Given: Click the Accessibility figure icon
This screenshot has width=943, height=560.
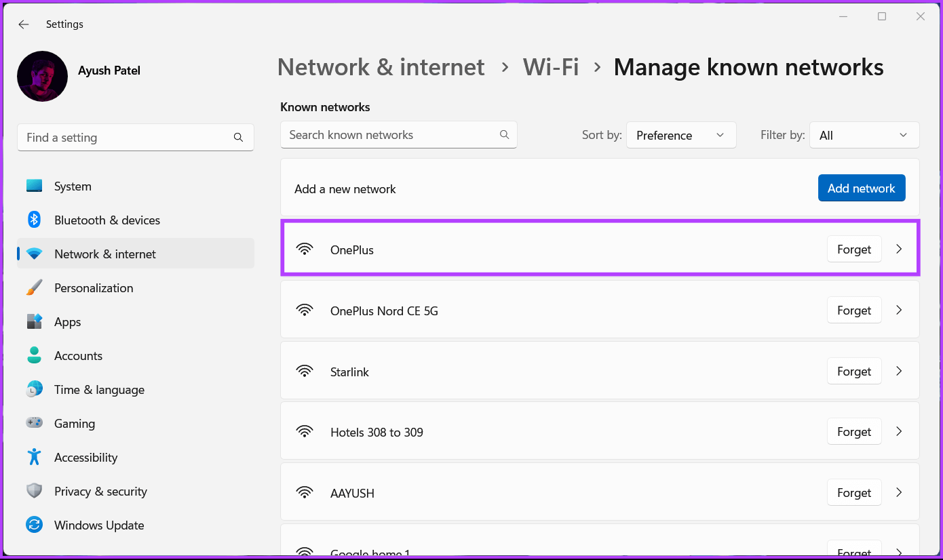Looking at the screenshot, I should pos(34,457).
